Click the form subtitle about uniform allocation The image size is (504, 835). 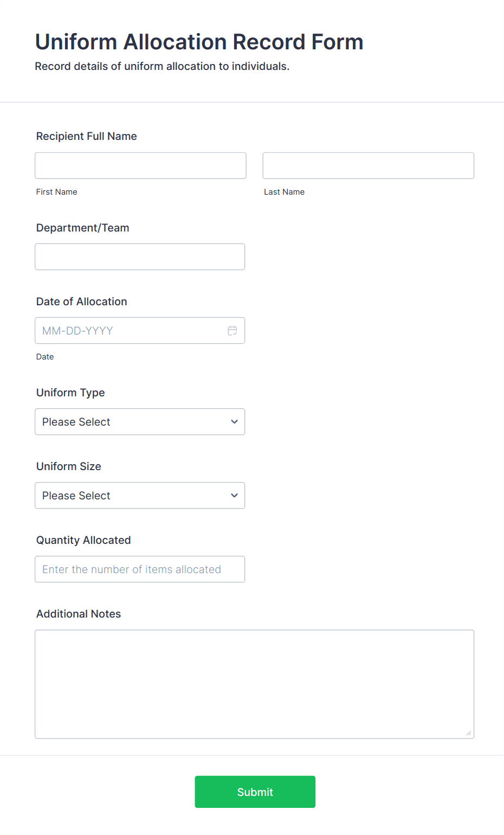tap(162, 66)
